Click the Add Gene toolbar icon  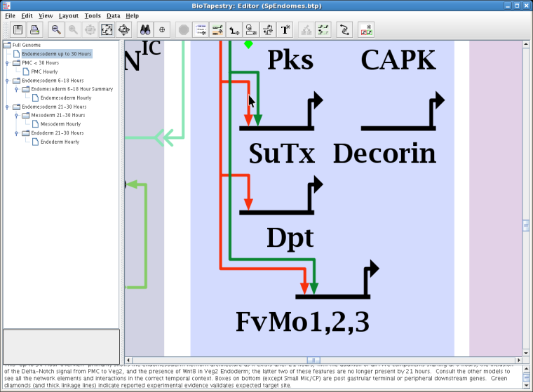(x=217, y=29)
